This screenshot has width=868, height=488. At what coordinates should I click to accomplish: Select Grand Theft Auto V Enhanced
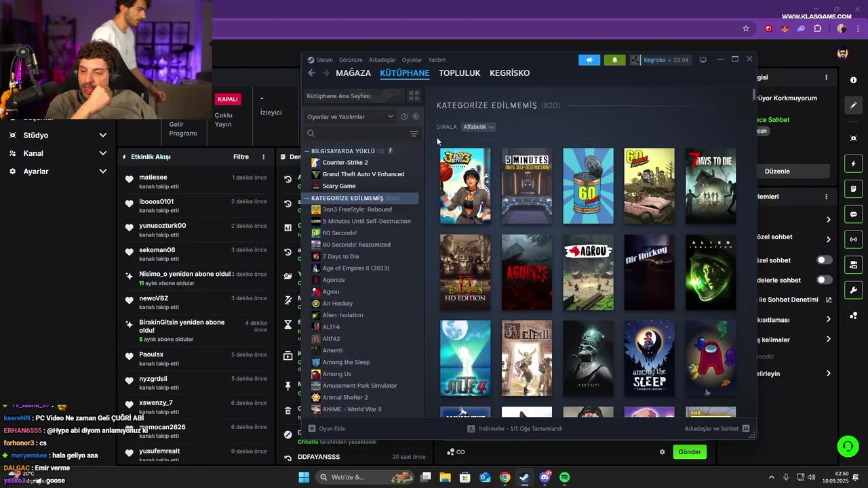pos(363,174)
